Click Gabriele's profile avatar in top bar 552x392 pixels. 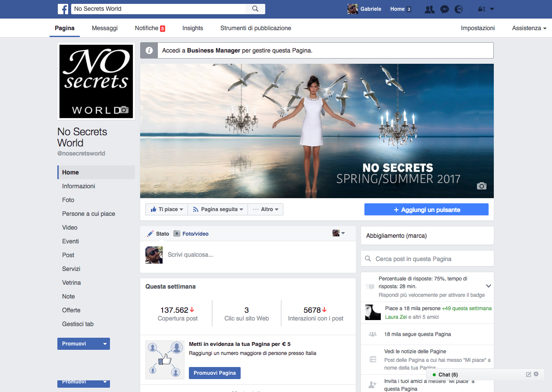[353, 9]
